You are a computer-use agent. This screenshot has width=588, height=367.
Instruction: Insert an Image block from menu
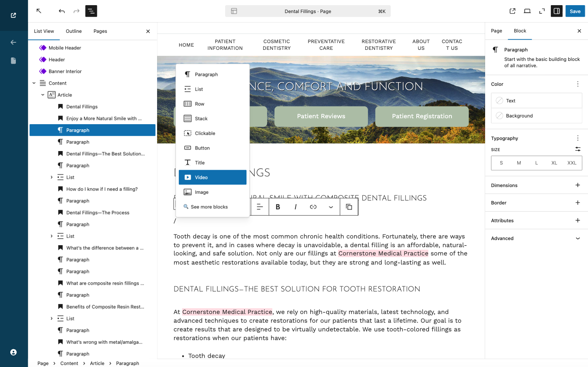click(x=212, y=192)
